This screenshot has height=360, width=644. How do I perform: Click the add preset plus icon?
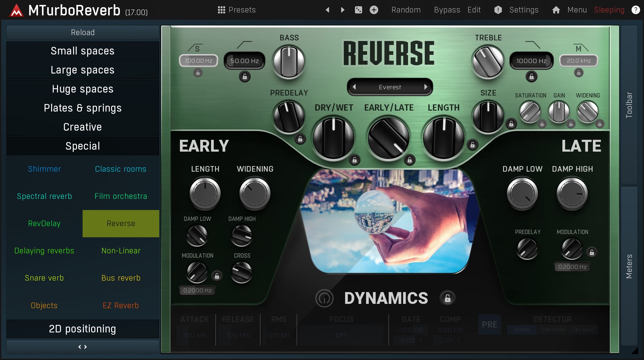[x=374, y=10]
